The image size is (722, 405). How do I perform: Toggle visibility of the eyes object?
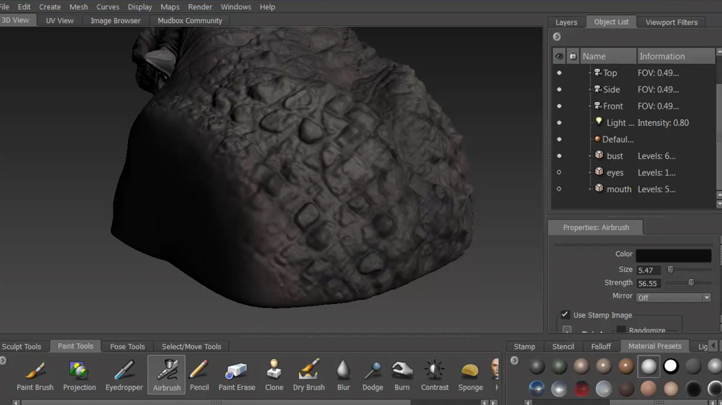tap(559, 172)
